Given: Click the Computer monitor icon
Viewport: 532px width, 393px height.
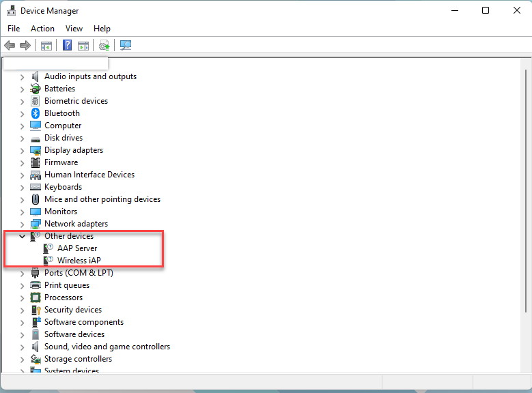Looking at the screenshot, I should pyautogui.click(x=36, y=126).
